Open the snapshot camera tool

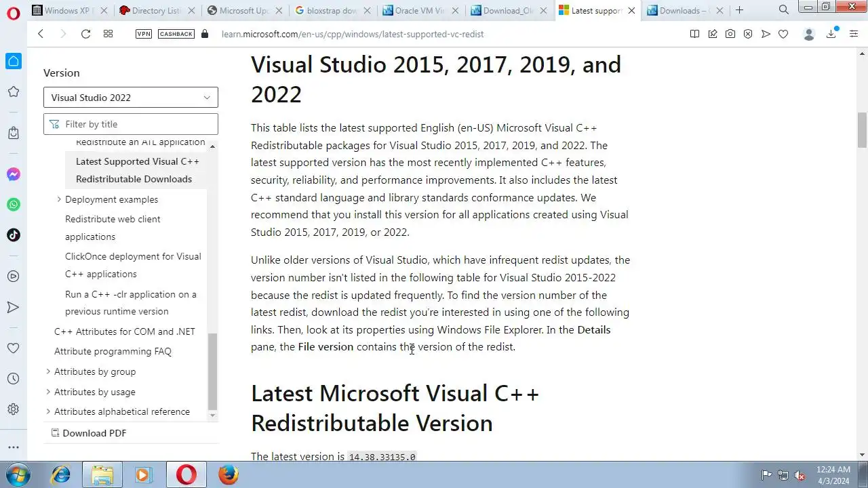[730, 34]
